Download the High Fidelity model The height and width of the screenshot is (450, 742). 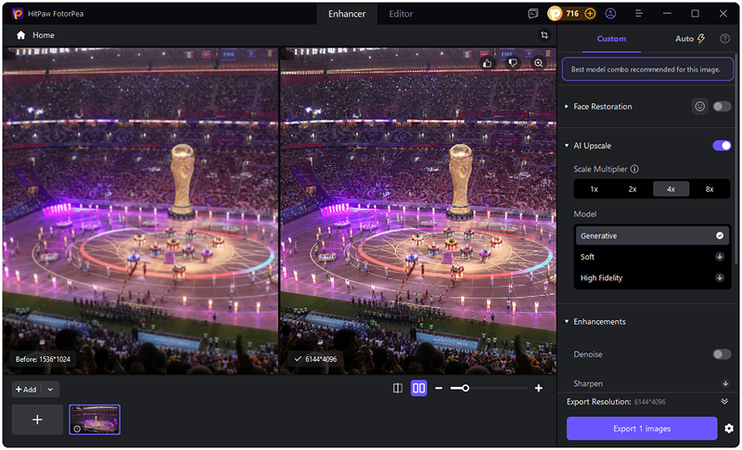(719, 278)
